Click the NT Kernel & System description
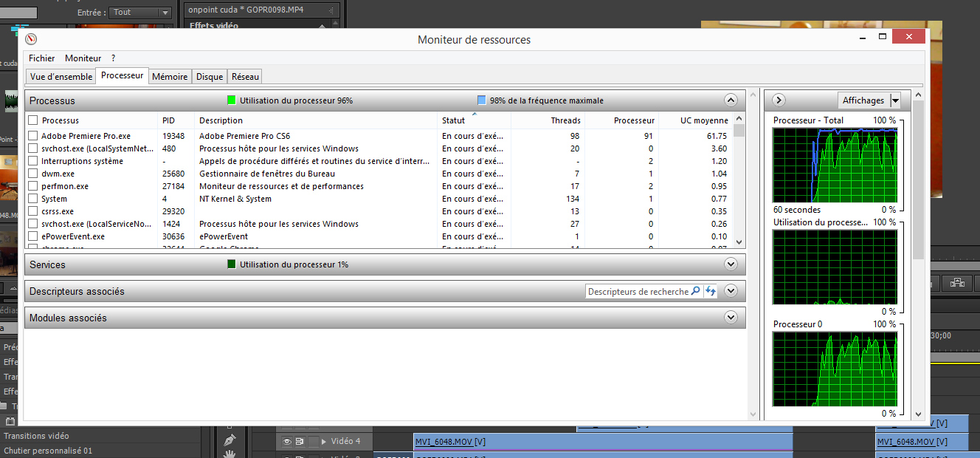980x458 pixels. (235, 199)
